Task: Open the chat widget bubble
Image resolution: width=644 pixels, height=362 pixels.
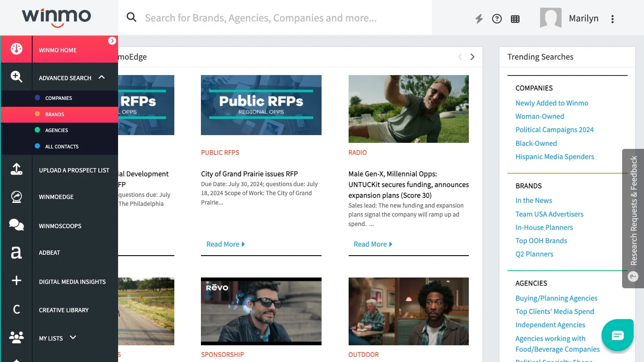Action: [x=618, y=335]
